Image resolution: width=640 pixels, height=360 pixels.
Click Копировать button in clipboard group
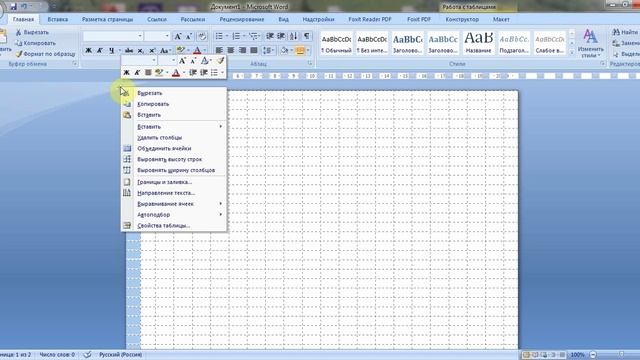pos(36,43)
